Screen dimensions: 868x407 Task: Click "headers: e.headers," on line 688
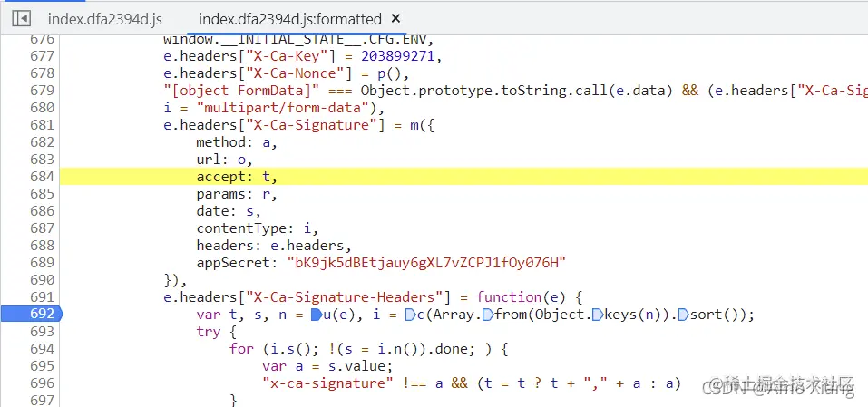click(x=274, y=246)
